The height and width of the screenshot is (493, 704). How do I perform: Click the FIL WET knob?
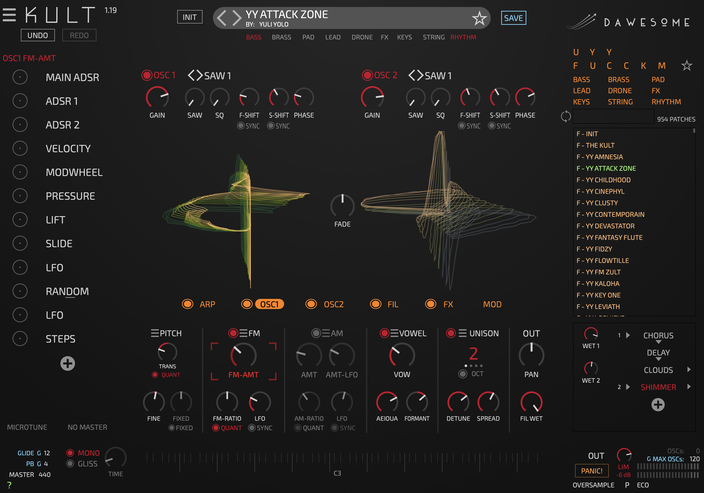[x=531, y=402]
